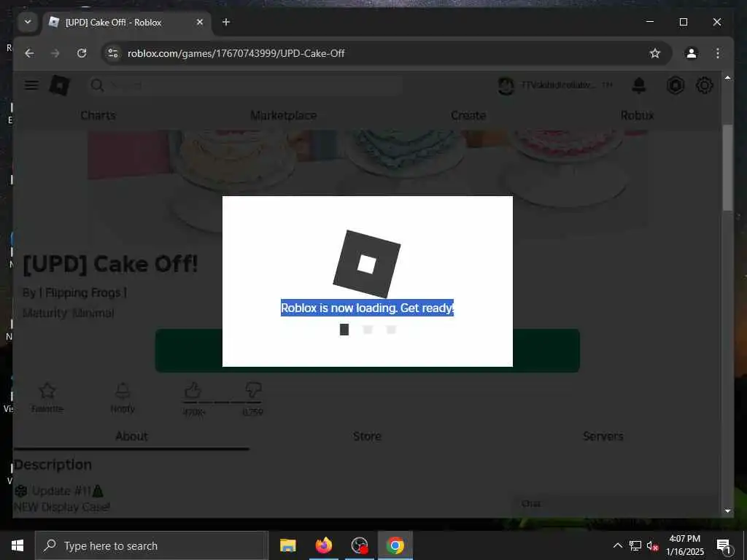Like the game with thumbs up
747x560 pixels.
point(193,392)
